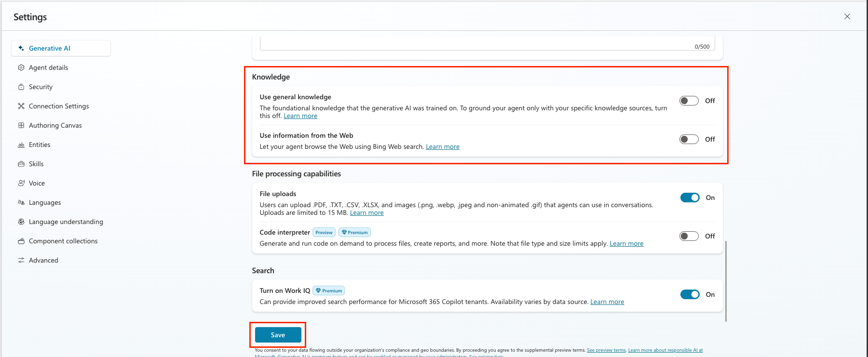This screenshot has height=357, width=868.
Task: Open the Learn more link under Use general knowledge
Action: [x=300, y=116]
